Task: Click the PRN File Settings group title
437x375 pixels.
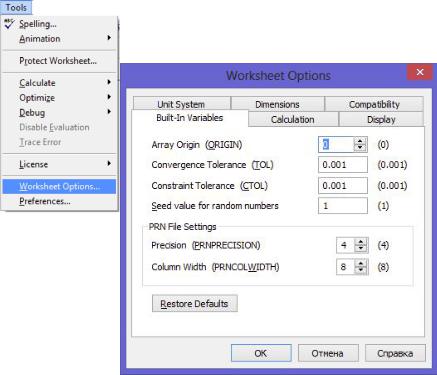Action: pos(183,227)
